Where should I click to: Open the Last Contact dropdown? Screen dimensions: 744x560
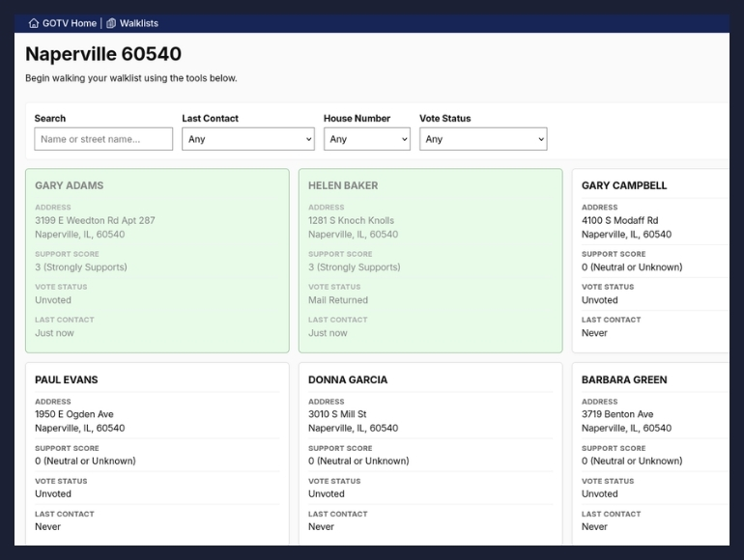[248, 139]
